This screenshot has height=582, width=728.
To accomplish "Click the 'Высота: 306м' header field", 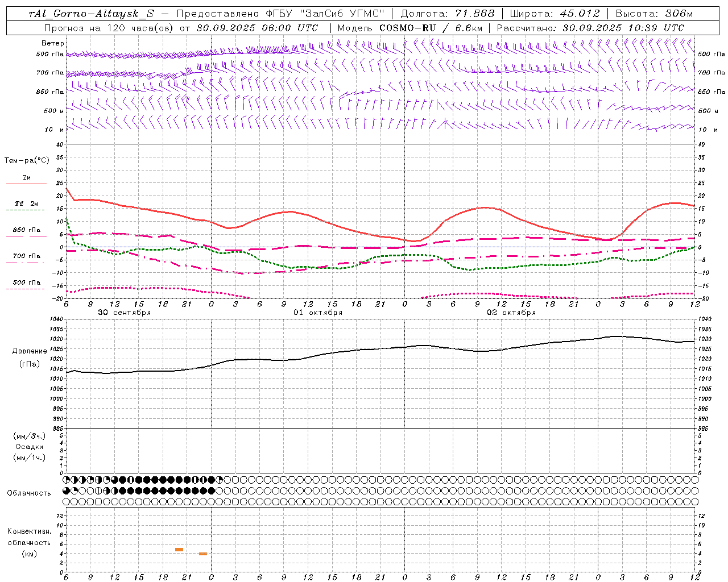I will [655, 14].
